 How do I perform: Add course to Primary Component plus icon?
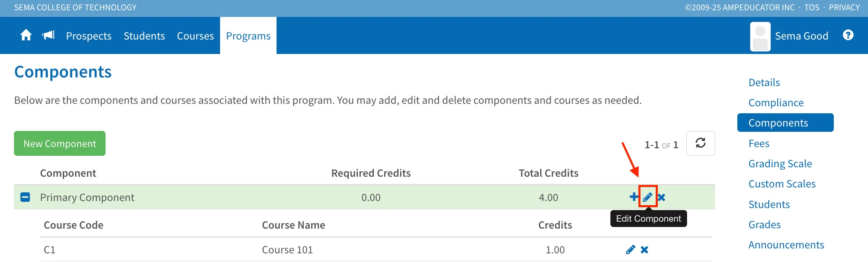point(634,197)
